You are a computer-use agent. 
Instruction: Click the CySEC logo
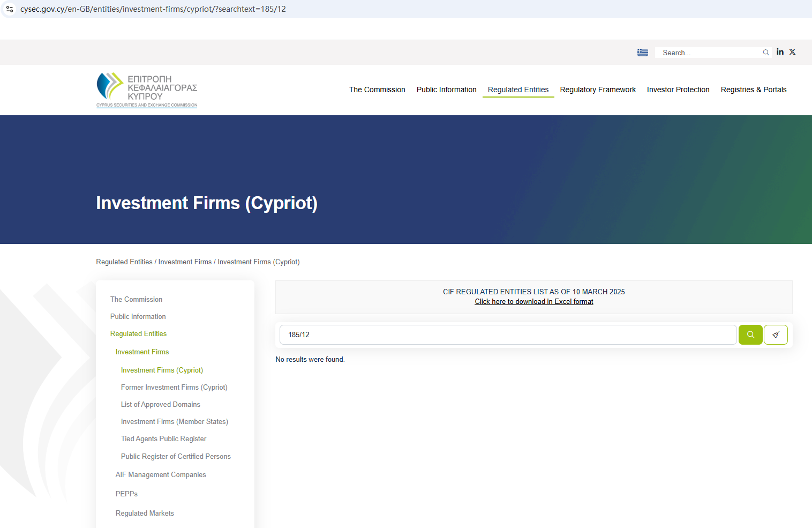pos(147,90)
